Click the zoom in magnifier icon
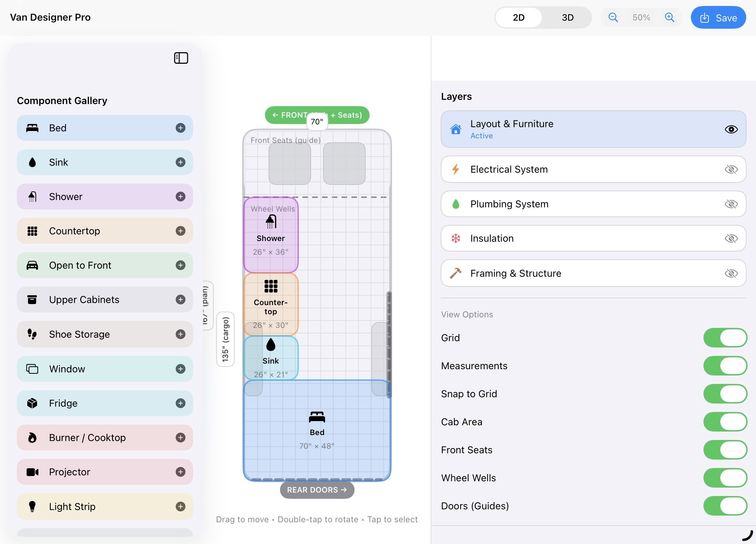 point(669,18)
